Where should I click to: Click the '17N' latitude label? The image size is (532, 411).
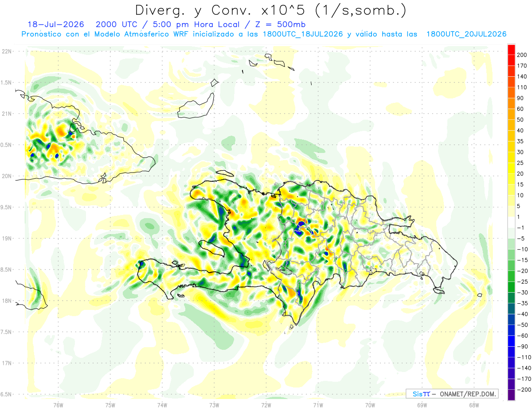click(7, 363)
